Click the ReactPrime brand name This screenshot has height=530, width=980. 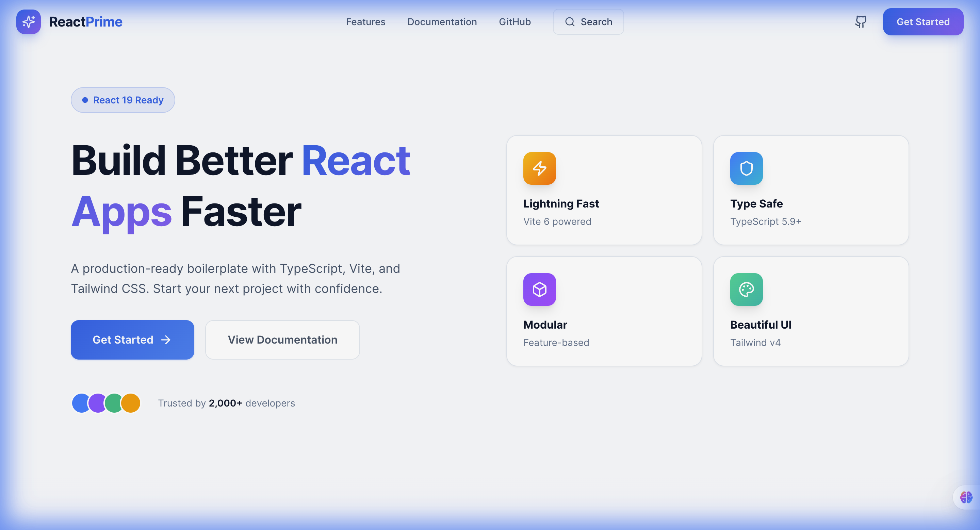pos(86,22)
